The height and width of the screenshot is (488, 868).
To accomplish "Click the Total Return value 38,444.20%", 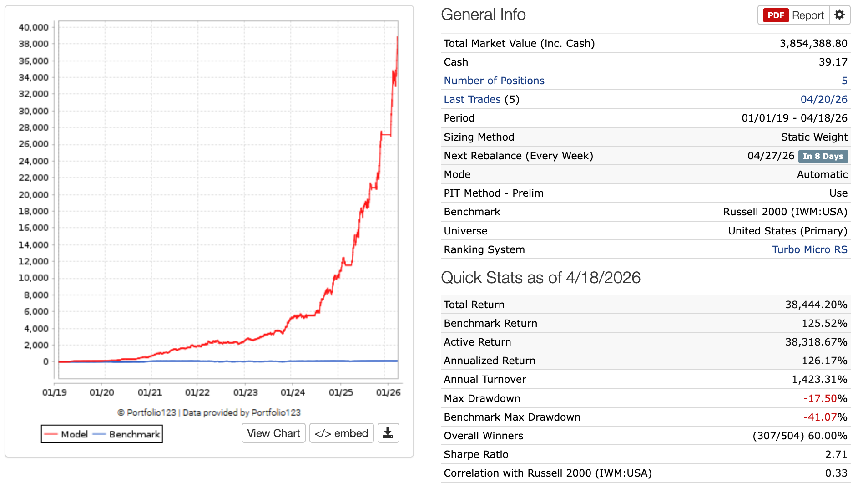I will click(x=816, y=305).
